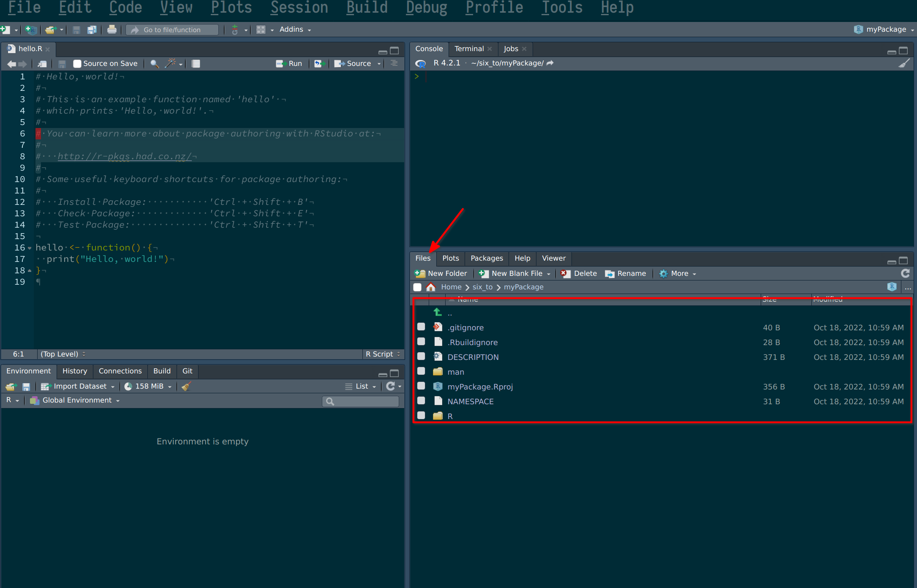The image size is (917, 588).
Task: Open the version control git icon menu
Action: 235,30
